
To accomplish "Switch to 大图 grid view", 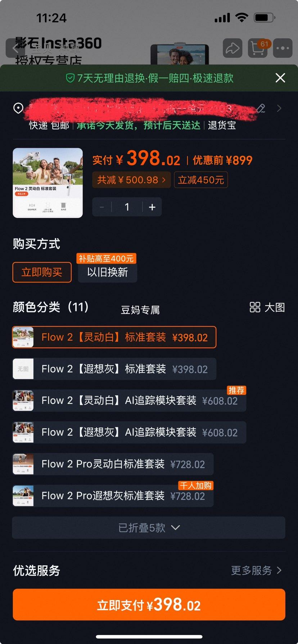I will point(267,307).
